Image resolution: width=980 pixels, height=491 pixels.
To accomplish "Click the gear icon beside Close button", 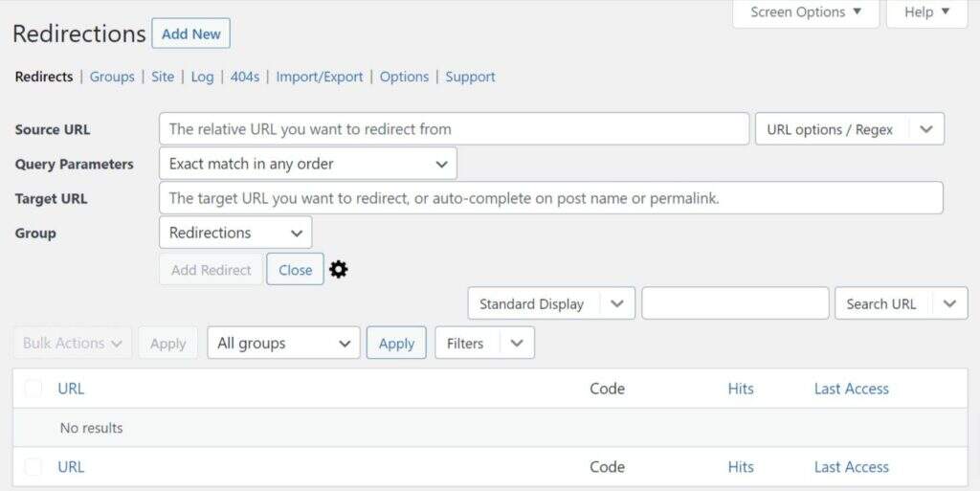I will pos(339,270).
